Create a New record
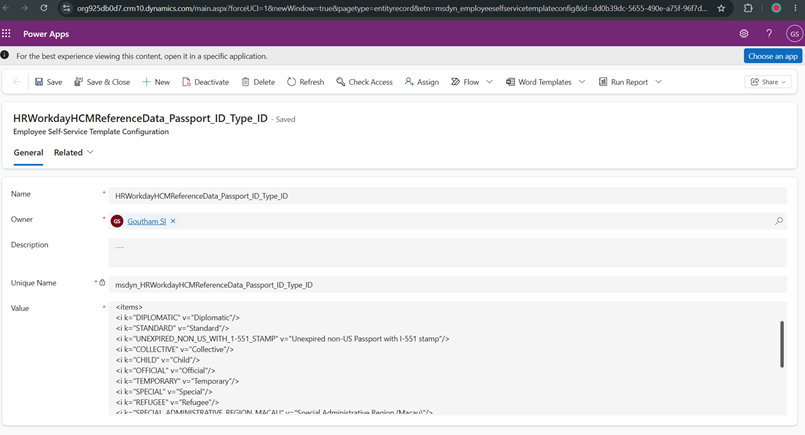 pyautogui.click(x=156, y=82)
